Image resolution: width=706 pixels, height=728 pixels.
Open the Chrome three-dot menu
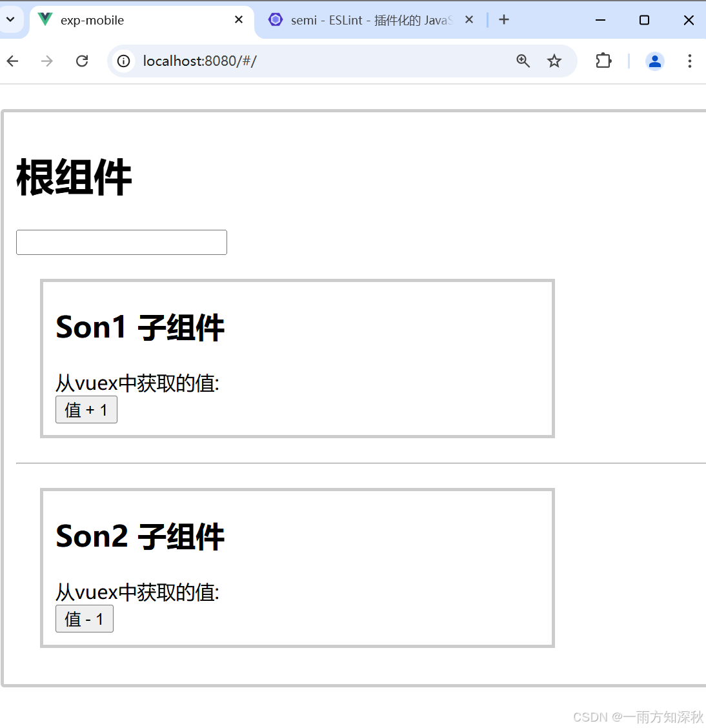click(x=690, y=61)
